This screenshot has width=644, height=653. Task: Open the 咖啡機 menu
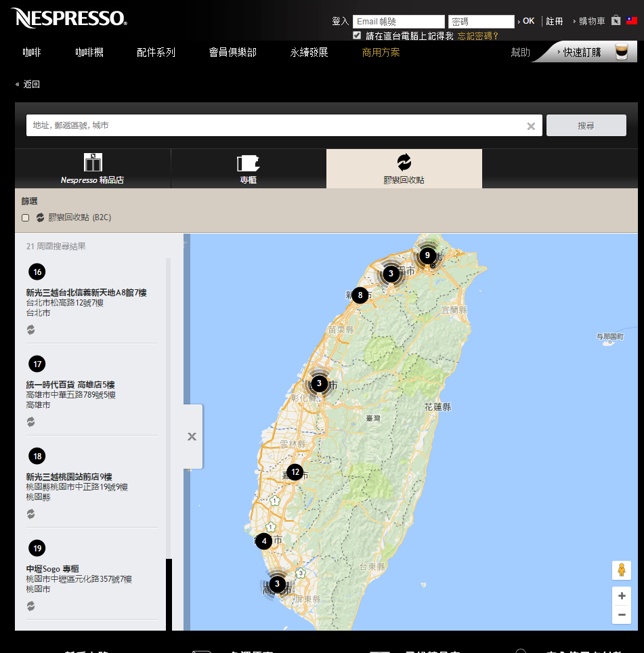[89, 52]
